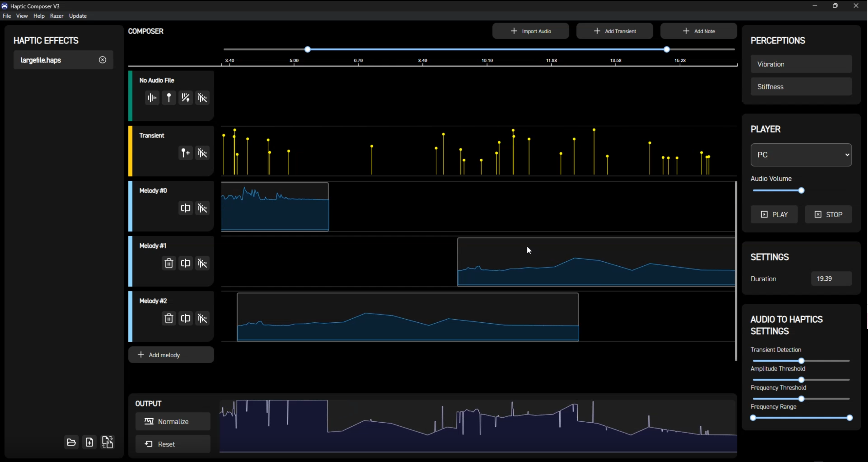Screen dimensions: 868x462
Task: Select the Melody #0 waveform clip
Action: point(275,207)
